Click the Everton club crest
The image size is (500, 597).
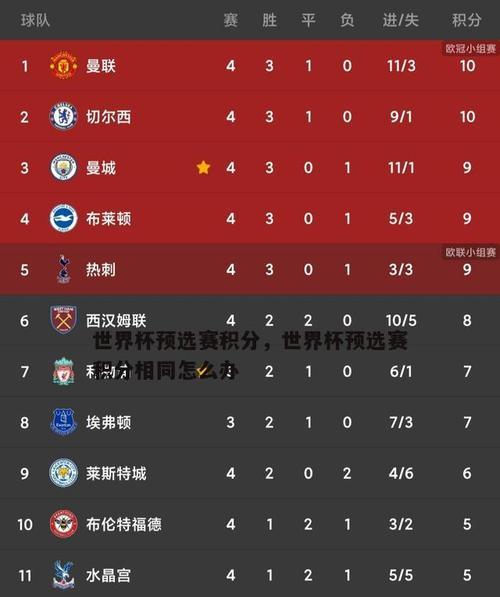tap(64, 422)
